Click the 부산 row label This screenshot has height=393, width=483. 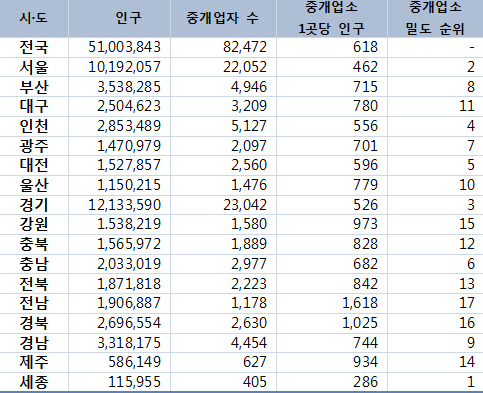pos(34,87)
